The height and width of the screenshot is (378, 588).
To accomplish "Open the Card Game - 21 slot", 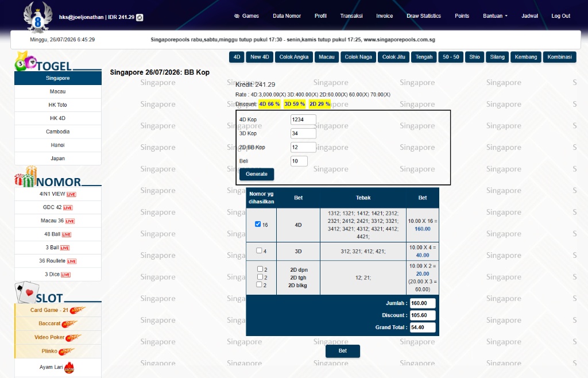I will click(58, 310).
